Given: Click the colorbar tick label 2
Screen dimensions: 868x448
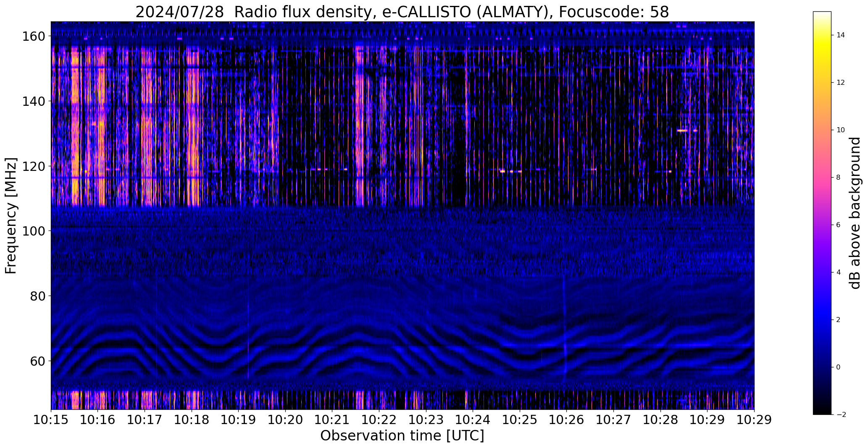Looking at the screenshot, I should [x=839, y=320].
